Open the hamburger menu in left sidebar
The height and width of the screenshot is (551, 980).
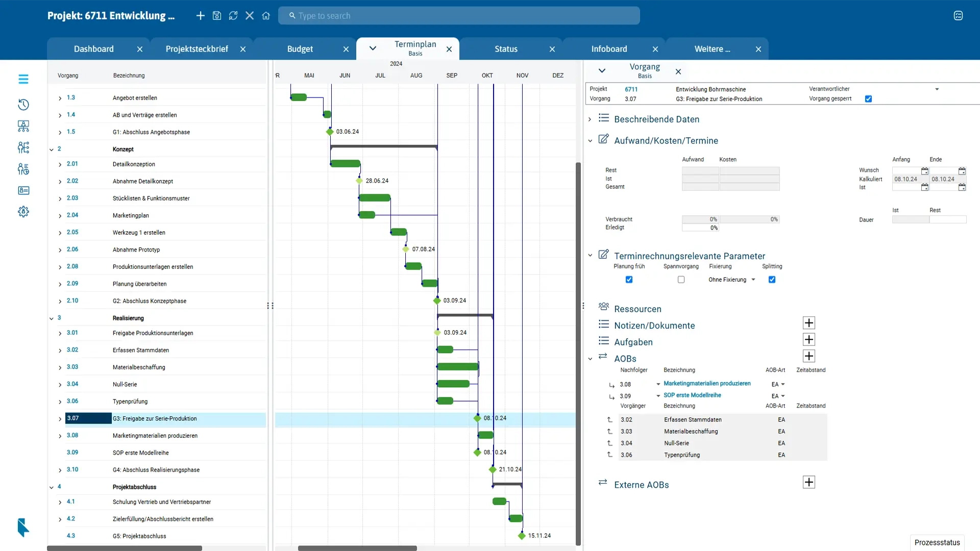pyautogui.click(x=23, y=79)
